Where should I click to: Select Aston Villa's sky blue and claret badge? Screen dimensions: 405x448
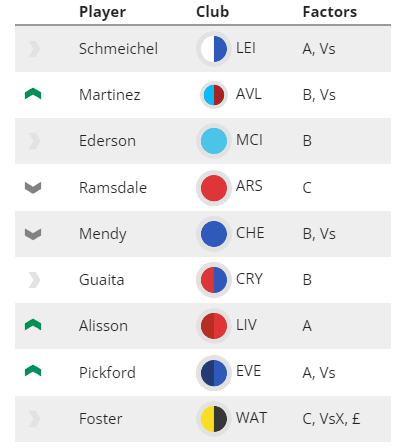pyautogui.click(x=214, y=95)
